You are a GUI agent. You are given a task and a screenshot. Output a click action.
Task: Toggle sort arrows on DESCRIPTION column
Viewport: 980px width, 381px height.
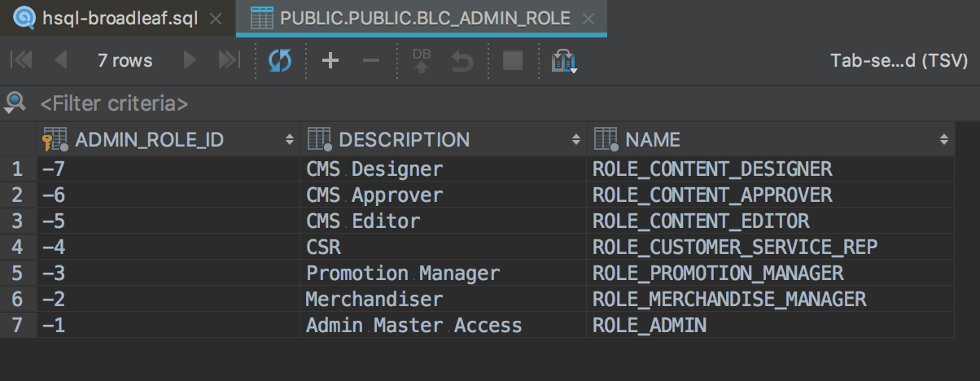click(576, 139)
